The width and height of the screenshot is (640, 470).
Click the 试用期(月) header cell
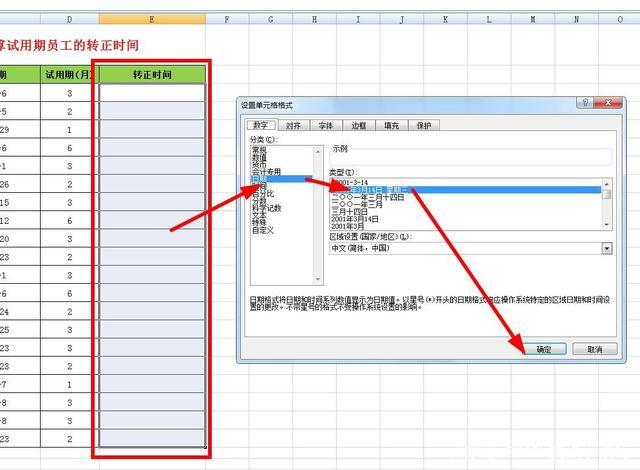[x=69, y=75]
